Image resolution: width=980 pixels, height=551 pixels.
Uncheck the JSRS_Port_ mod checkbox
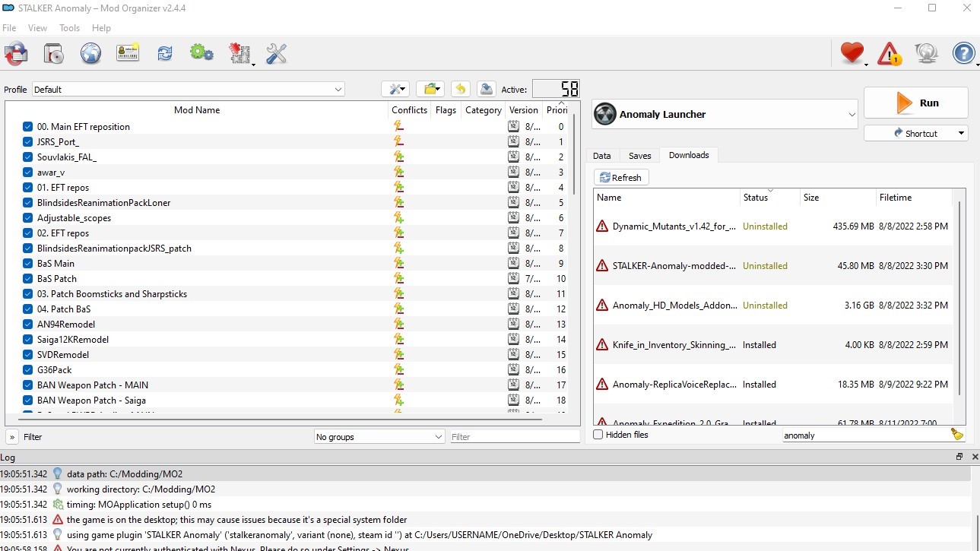(27, 142)
